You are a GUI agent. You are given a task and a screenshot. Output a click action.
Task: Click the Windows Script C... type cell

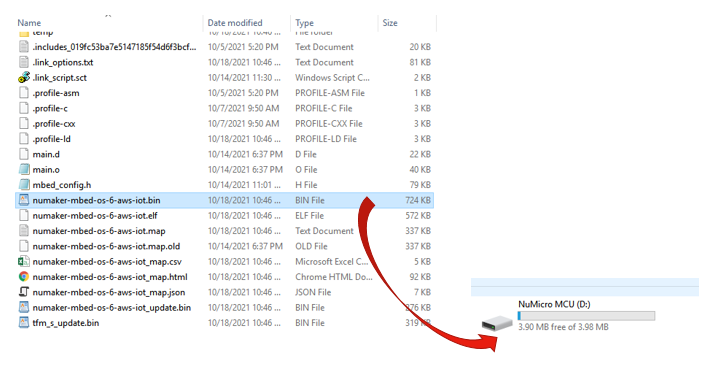coord(332,77)
